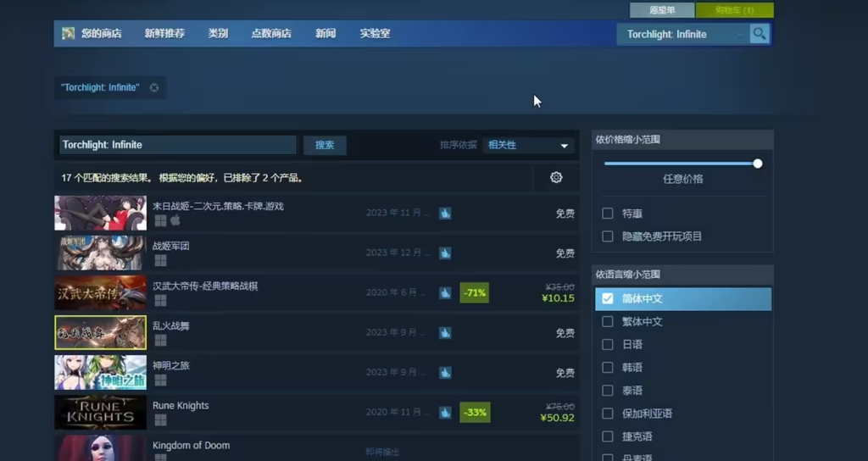Click the ¥50.92 discounted price
Viewport: 868px width, 461px height.
tap(557, 418)
